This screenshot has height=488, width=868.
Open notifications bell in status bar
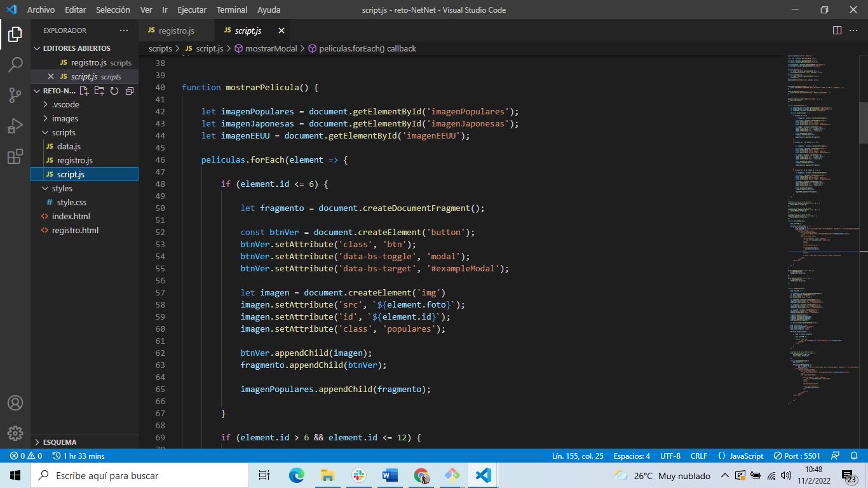click(x=854, y=456)
